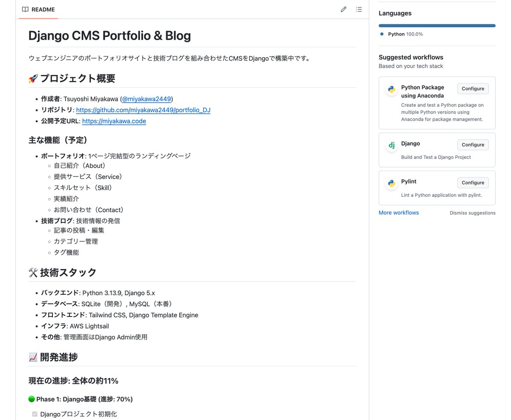Open the @miyakawa2449 profile link
This screenshot has height=420, width=511.
(146, 99)
